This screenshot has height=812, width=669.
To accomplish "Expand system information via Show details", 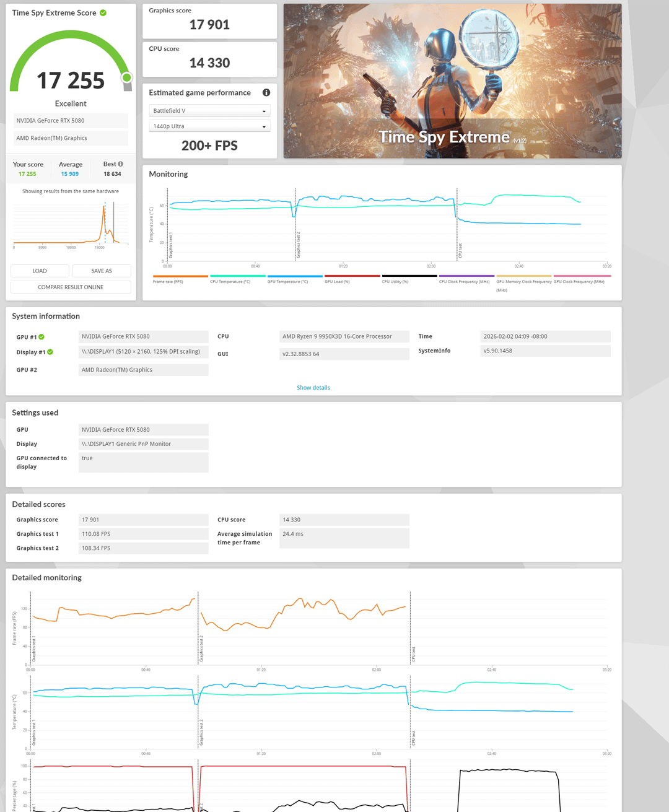I will (x=313, y=388).
